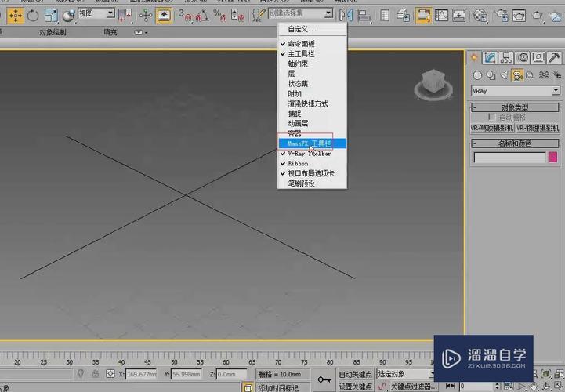Image resolution: width=565 pixels, height=392 pixels.
Task: Switch to the Modify panel tab
Action: 489,57
